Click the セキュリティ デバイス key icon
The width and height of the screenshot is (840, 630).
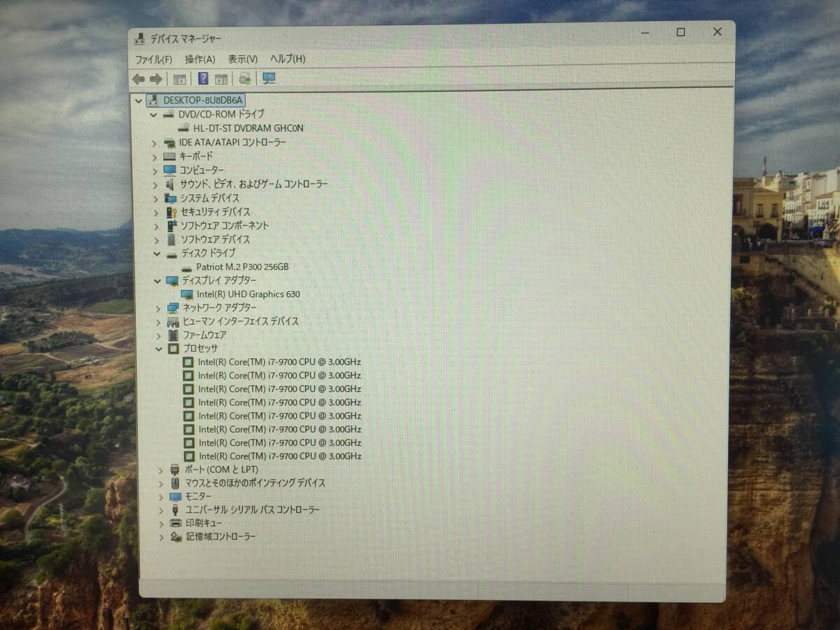pyautogui.click(x=171, y=212)
